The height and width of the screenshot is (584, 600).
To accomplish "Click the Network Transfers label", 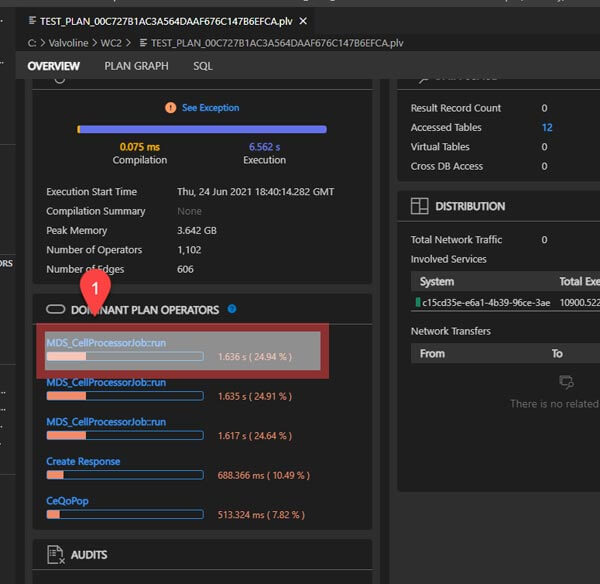I will point(451,331).
